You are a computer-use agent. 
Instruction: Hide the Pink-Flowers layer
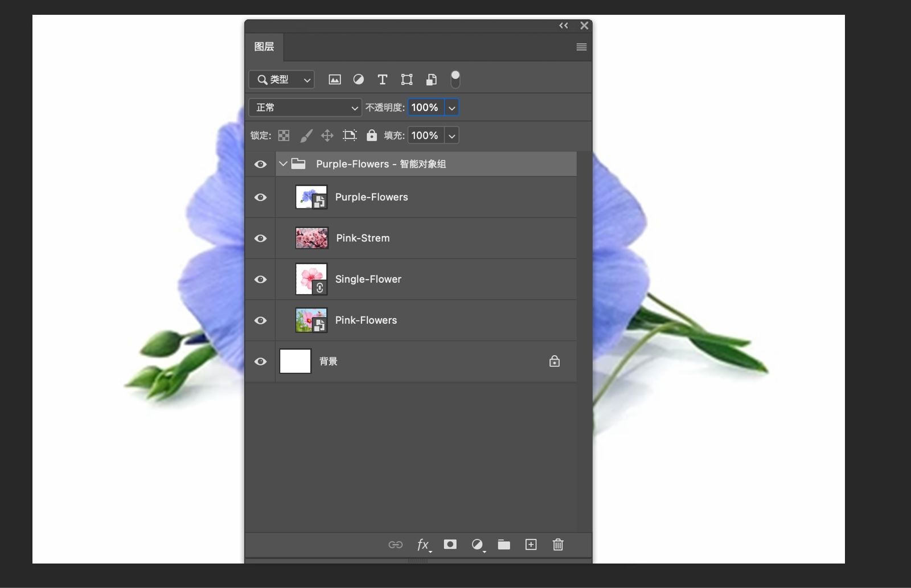click(260, 320)
